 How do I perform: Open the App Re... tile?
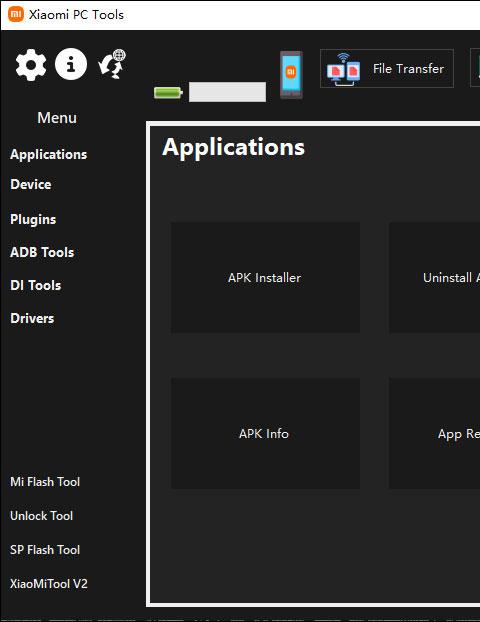pos(434,434)
